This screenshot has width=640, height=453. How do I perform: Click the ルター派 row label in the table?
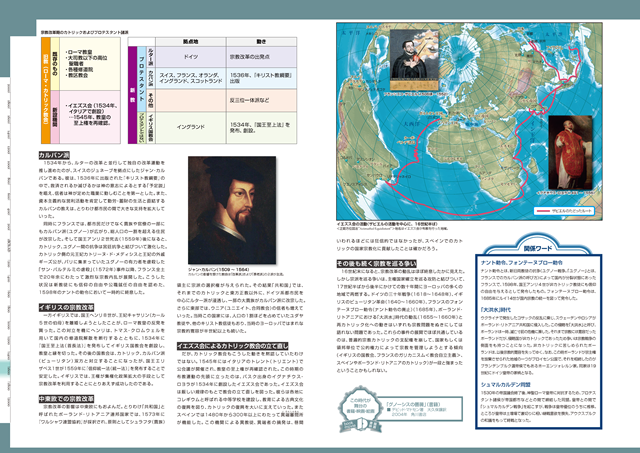(151, 57)
